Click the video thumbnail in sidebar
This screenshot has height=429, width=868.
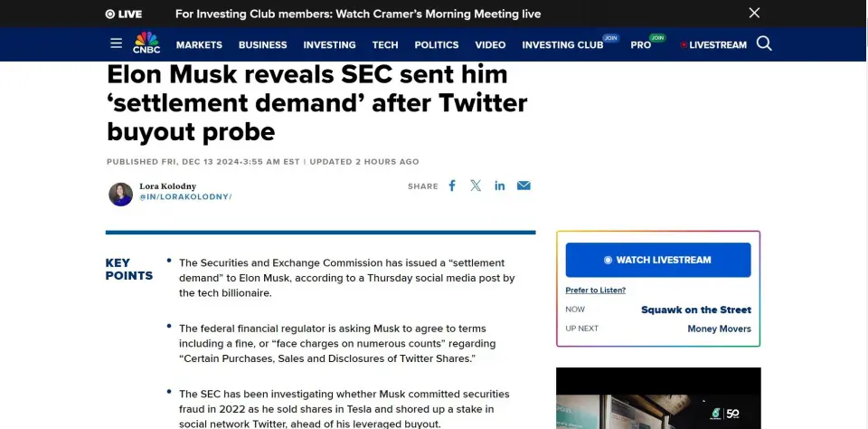pos(658,398)
